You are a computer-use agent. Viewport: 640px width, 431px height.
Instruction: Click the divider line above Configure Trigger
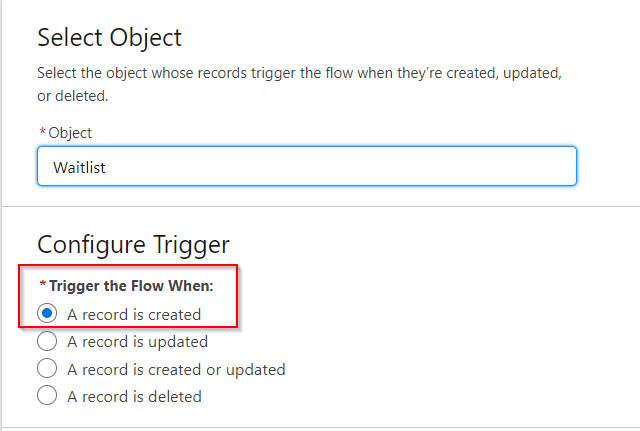[320, 207]
